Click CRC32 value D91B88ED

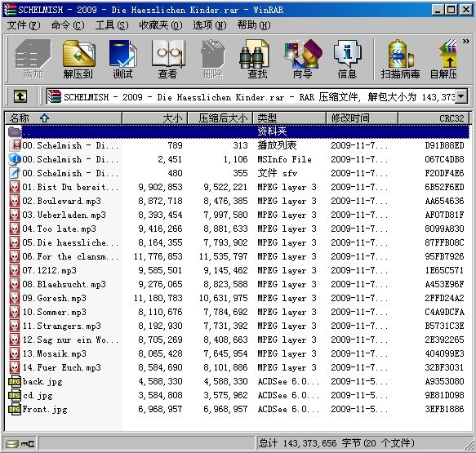coord(444,145)
